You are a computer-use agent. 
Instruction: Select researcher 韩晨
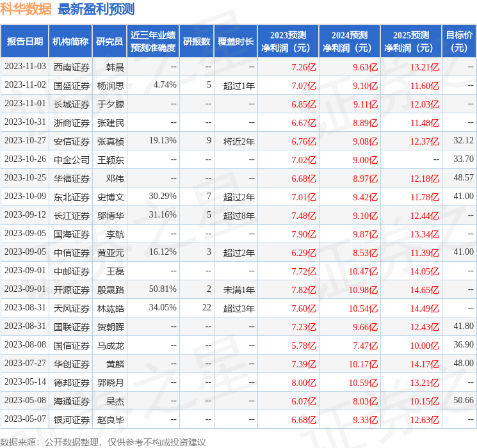(x=115, y=67)
